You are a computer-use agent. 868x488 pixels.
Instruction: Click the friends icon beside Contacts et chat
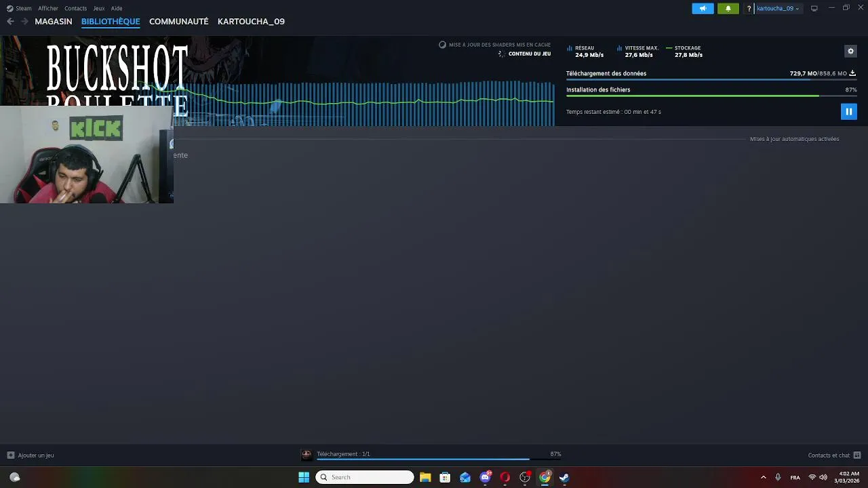[x=856, y=455]
